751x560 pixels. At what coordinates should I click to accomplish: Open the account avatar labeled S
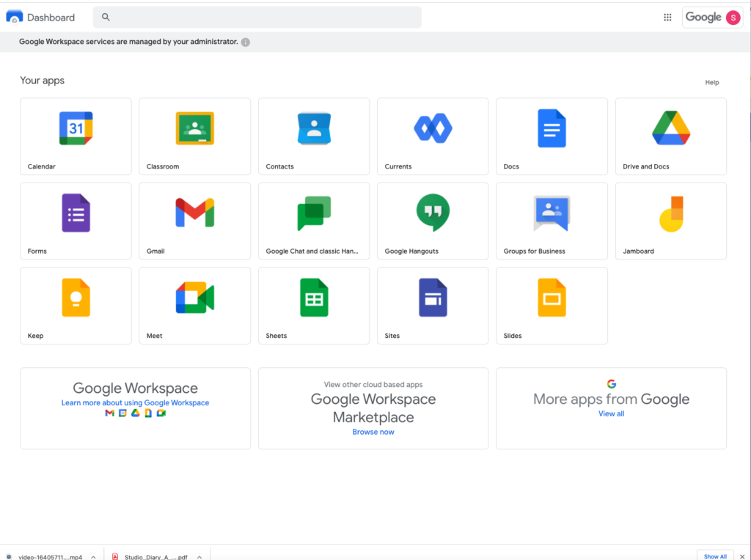tap(733, 18)
